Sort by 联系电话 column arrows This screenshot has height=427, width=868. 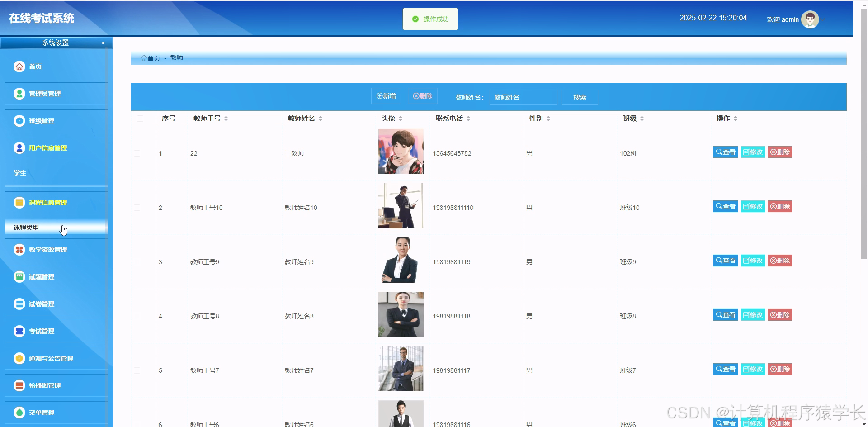468,119
